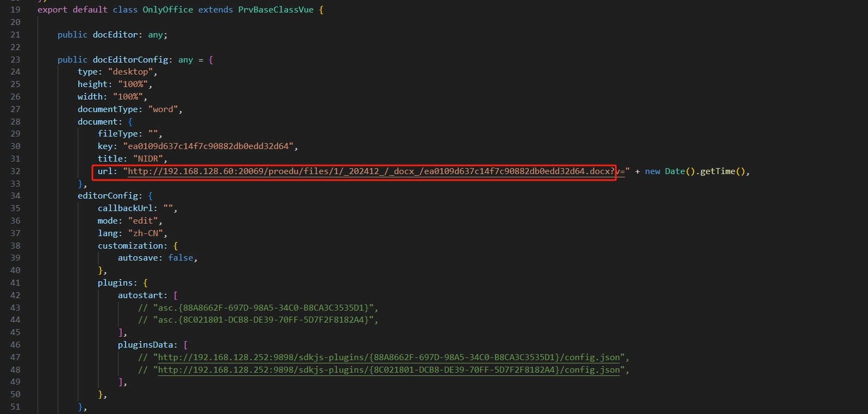Open the 8C021801 plugin config.json link
Viewport: 868px width, 414px height.
(389, 370)
